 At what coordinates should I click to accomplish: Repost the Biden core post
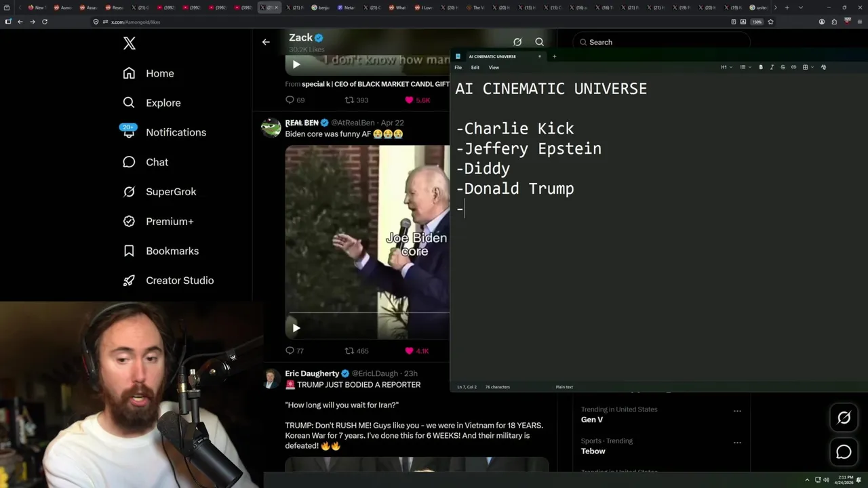[x=349, y=350]
